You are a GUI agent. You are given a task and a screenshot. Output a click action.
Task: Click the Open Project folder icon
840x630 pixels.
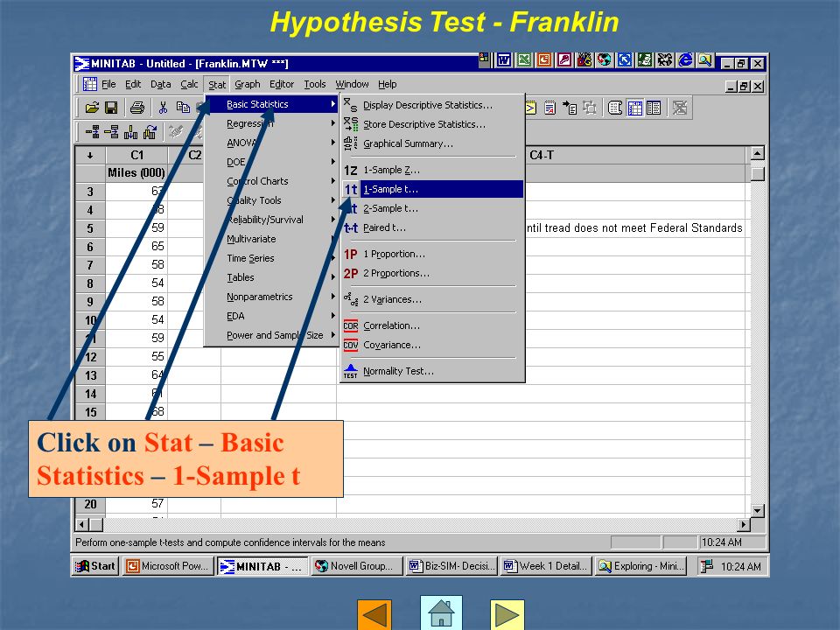pyautogui.click(x=92, y=108)
